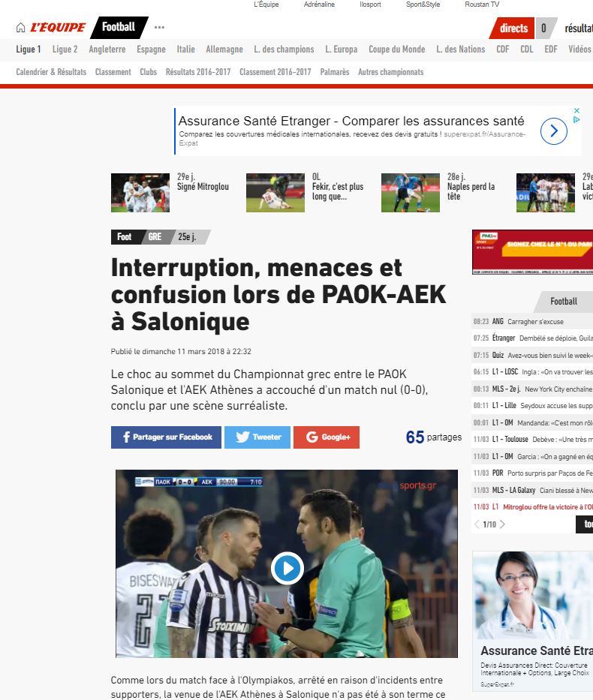
Task: Share article on Google+
Action: tap(327, 437)
